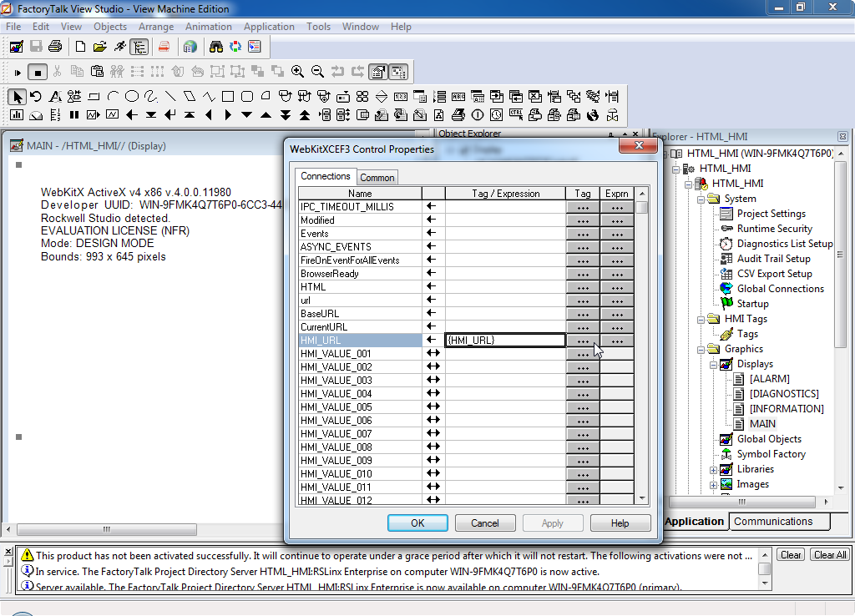
Task: Select the Line drawing tool
Action: coord(170,97)
